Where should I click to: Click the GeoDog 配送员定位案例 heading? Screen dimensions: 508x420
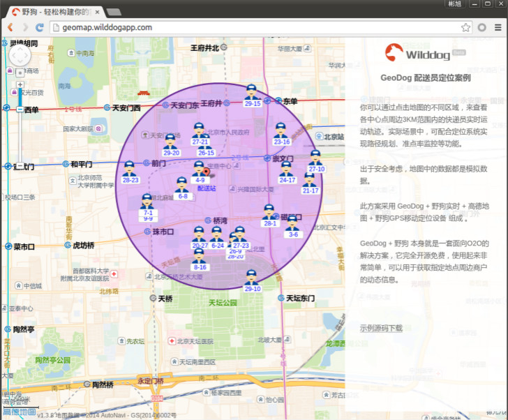[426, 77]
